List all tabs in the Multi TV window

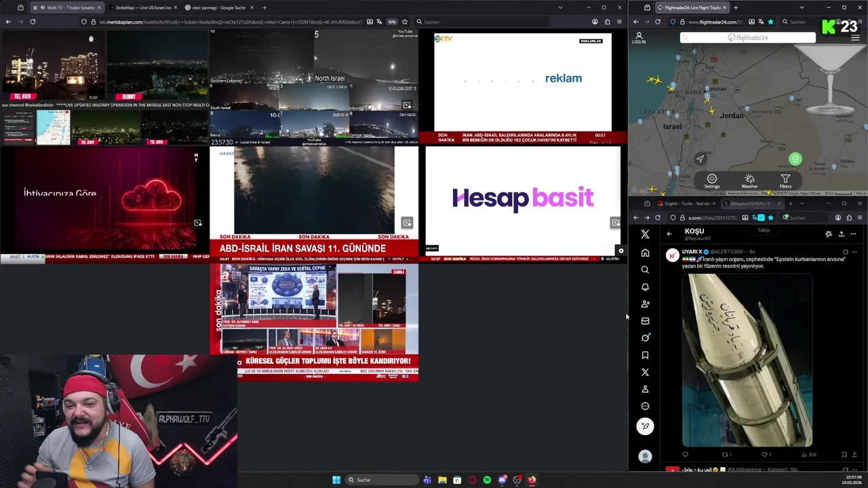coord(560,7)
